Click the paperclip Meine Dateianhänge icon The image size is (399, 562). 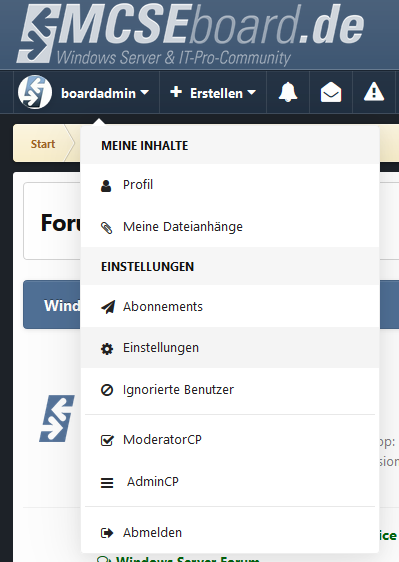point(106,228)
